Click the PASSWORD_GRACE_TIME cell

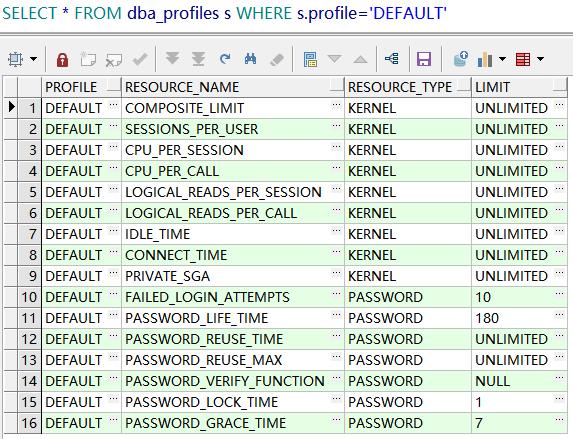[x=233, y=423]
